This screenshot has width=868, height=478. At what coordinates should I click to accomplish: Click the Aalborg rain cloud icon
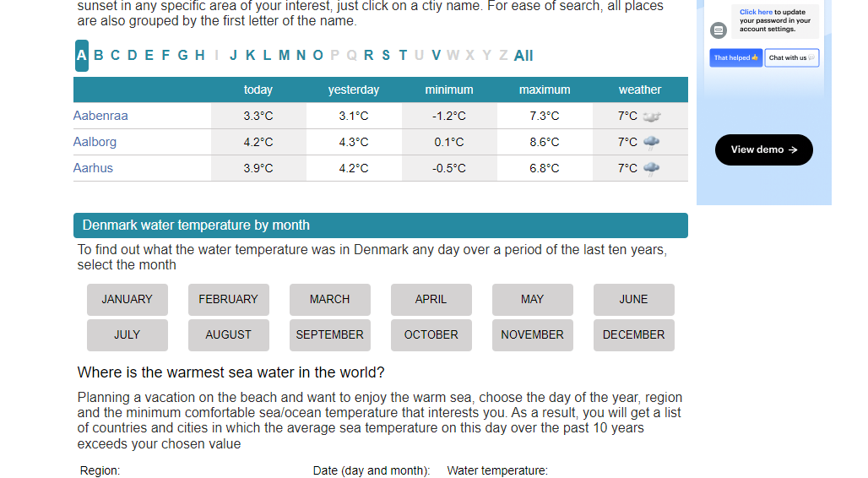pyautogui.click(x=651, y=142)
